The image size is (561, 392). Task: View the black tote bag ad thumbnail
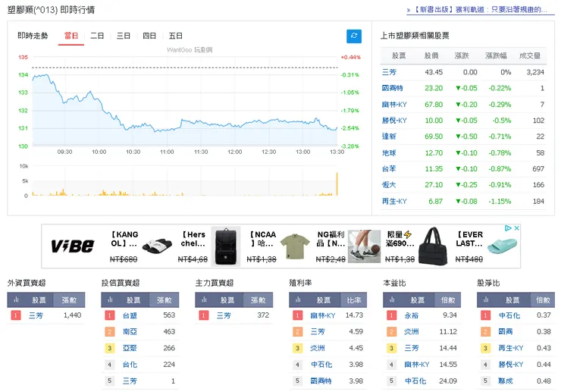(x=434, y=246)
